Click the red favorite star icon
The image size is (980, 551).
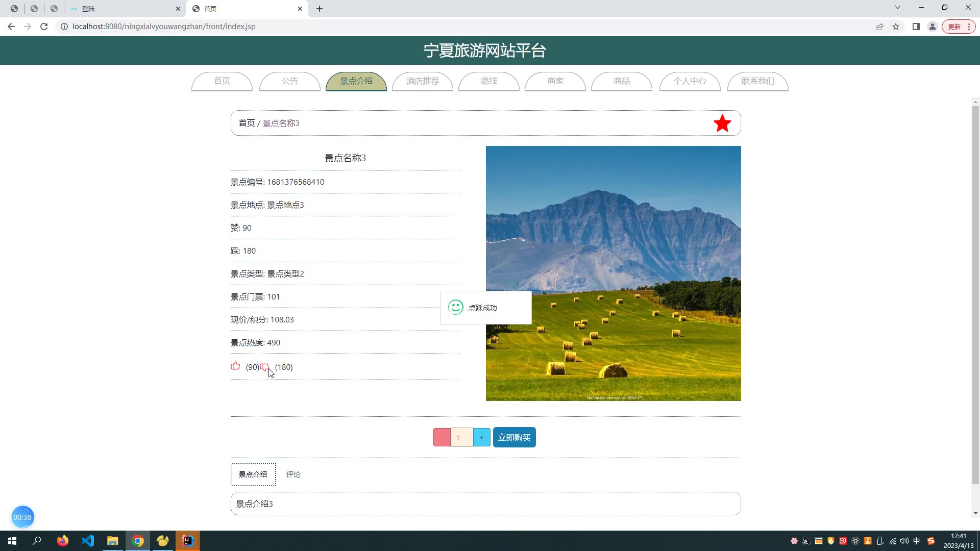coord(722,123)
